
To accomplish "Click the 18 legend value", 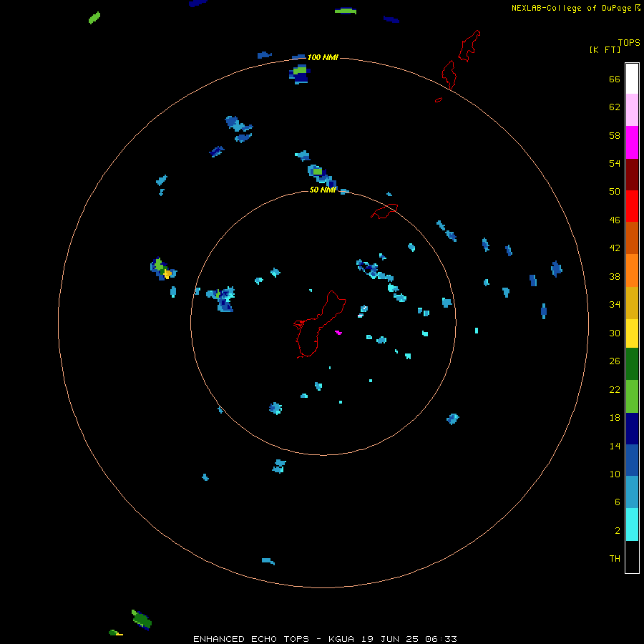I will (x=615, y=418).
